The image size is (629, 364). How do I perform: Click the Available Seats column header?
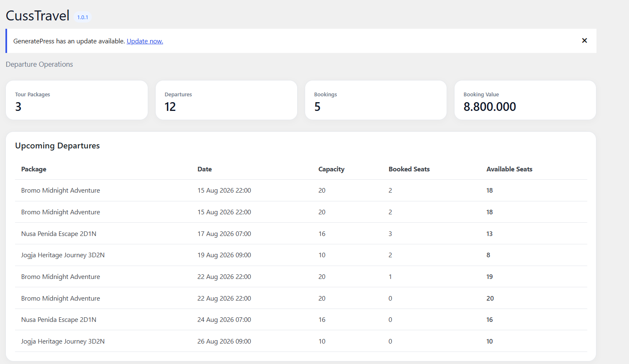pos(509,169)
